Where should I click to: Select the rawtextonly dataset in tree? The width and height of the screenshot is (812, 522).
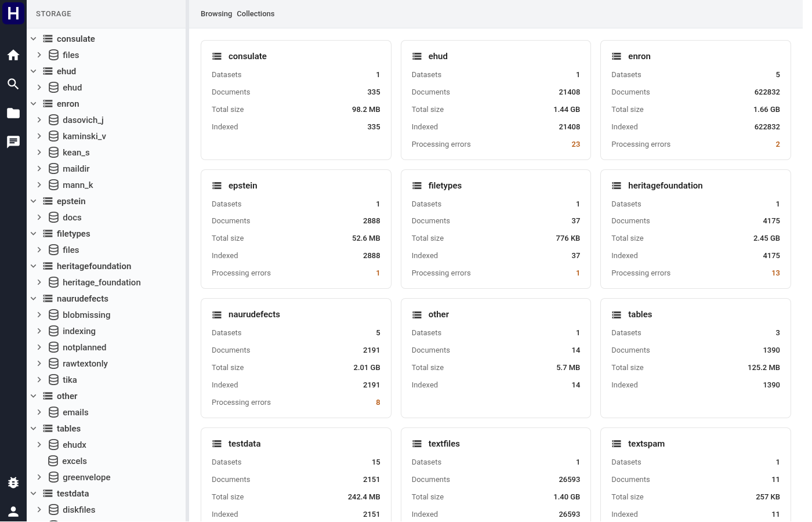pyautogui.click(x=85, y=364)
